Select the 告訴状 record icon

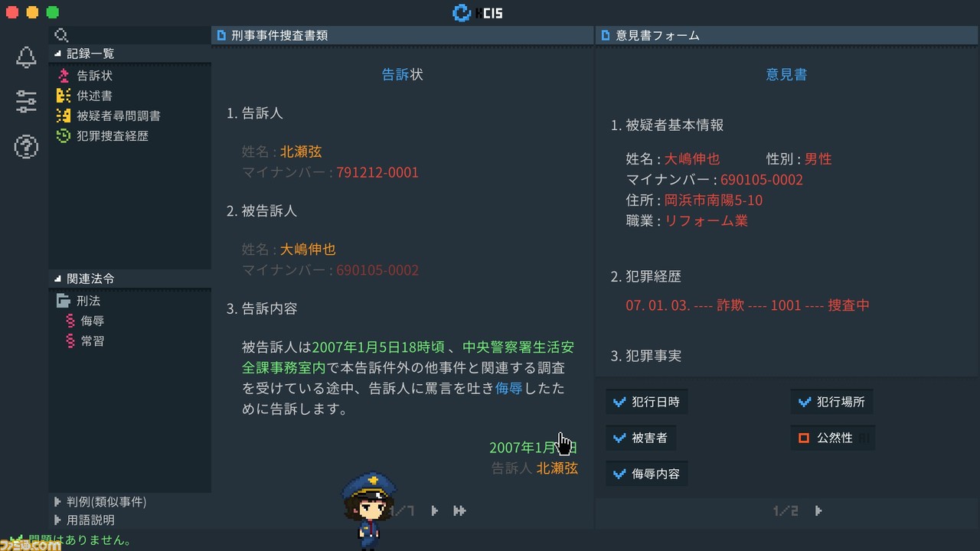64,76
